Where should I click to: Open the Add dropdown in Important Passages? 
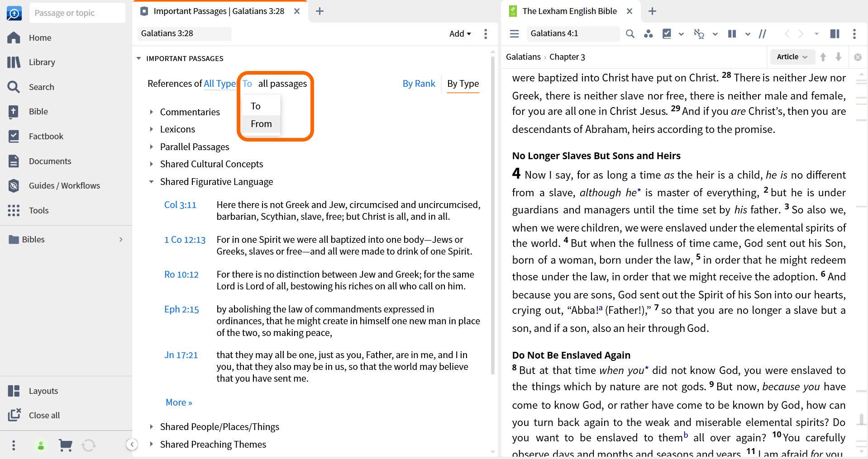click(x=459, y=33)
